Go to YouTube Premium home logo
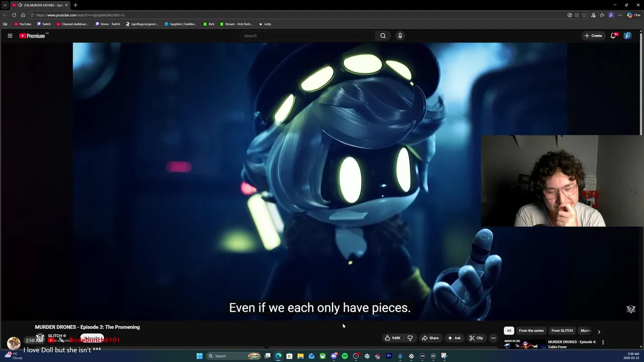644x362 pixels. (33, 36)
